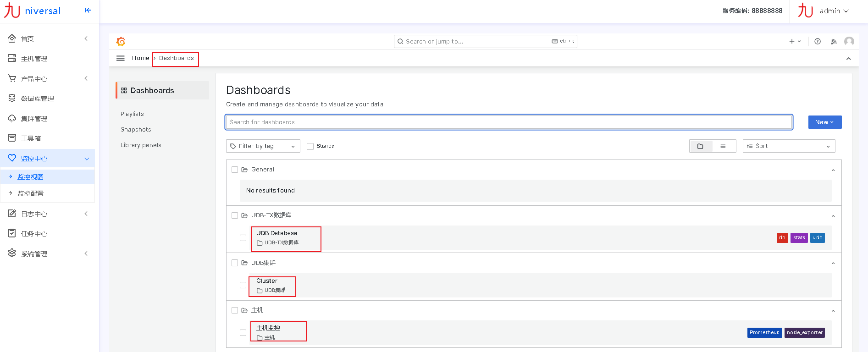Viewport: 868px width, 352px height.
Task: Click the New dashboard button
Action: click(824, 122)
